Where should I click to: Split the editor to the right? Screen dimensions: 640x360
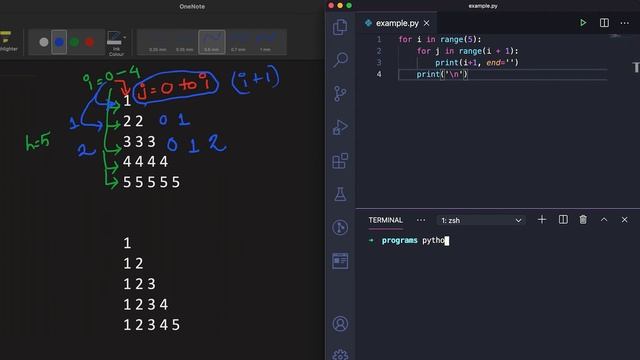pyautogui.click(x=604, y=23)
